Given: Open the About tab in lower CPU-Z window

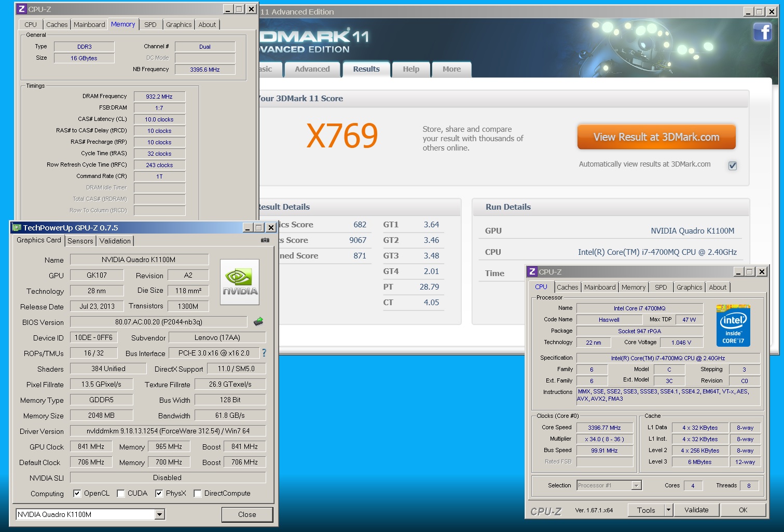Looking at the screenshot, I should coord(718,287).
